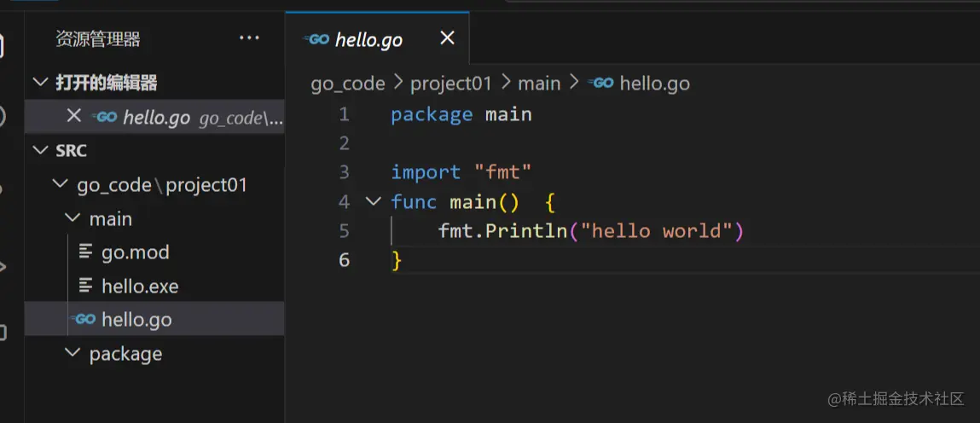Close hello.go from the 打开的编辑器 list

74,116
